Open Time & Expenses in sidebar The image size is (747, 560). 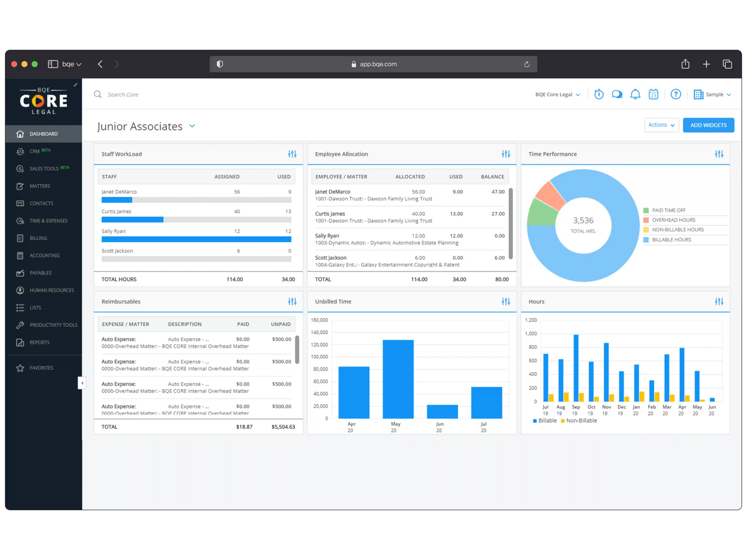48,221
